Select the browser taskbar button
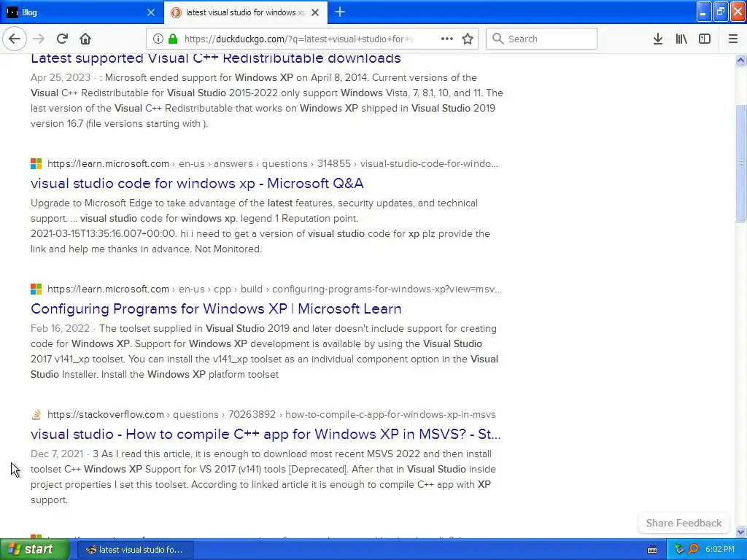This screenshot has width=747, height=560. tap(136, 550)
